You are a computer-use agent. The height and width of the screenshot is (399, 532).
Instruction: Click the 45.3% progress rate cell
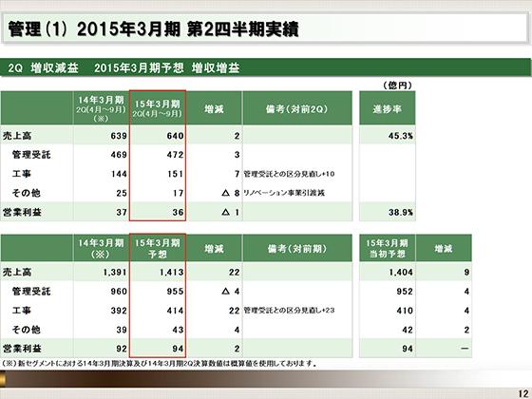tap(400, 136)
